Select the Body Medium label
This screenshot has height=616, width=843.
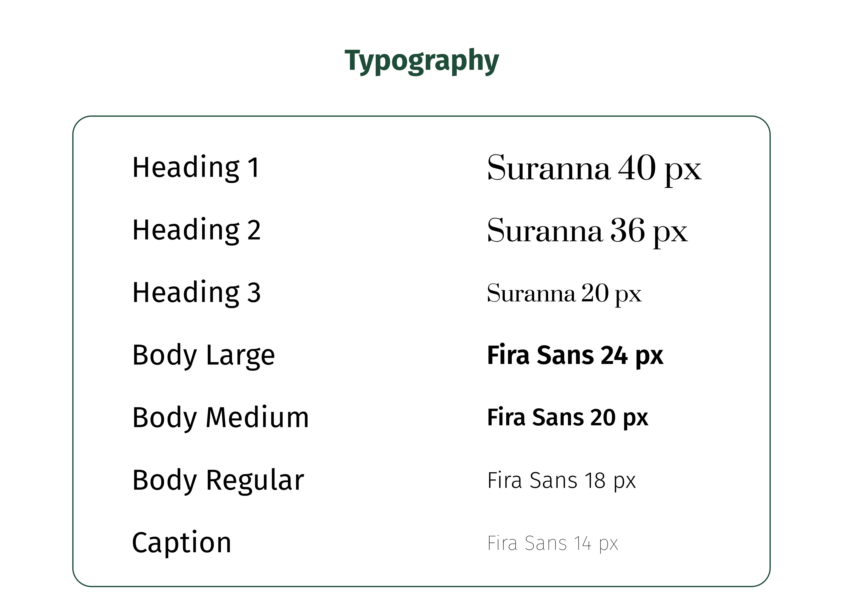(221, 418)
